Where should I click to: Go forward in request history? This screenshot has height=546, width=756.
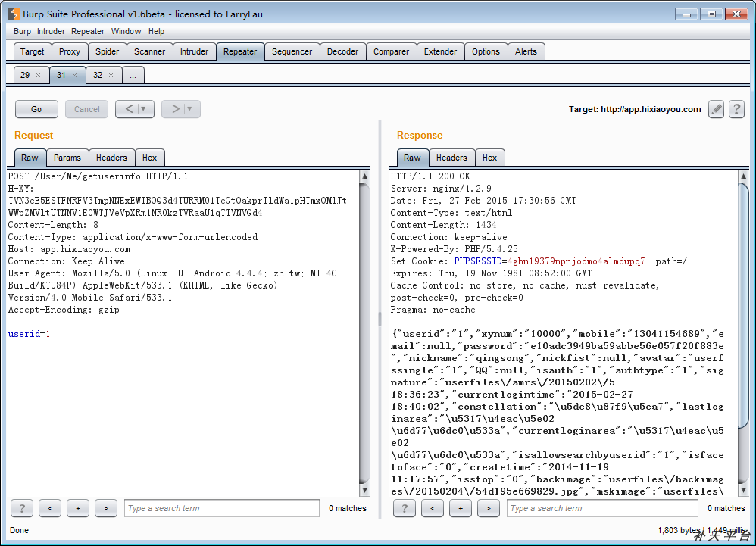(x=174, y=109)
